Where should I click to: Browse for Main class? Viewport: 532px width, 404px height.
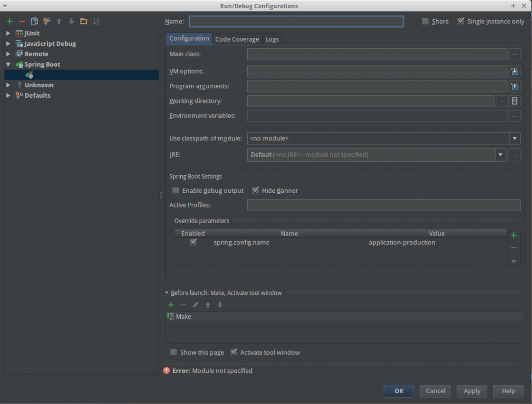(515, 54)
